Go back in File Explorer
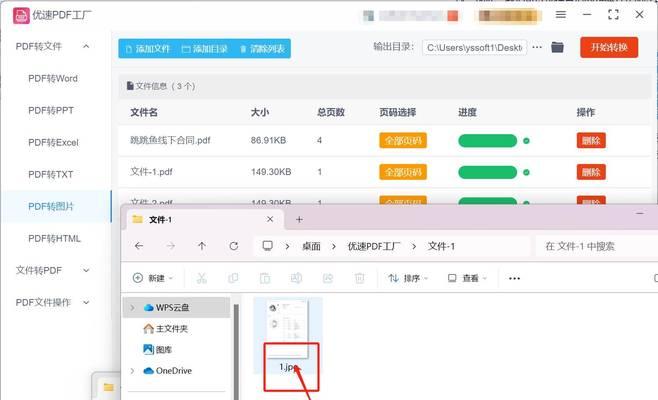This screenshot has width=658, height=400. pyautogui.click(x=139, y=246)
